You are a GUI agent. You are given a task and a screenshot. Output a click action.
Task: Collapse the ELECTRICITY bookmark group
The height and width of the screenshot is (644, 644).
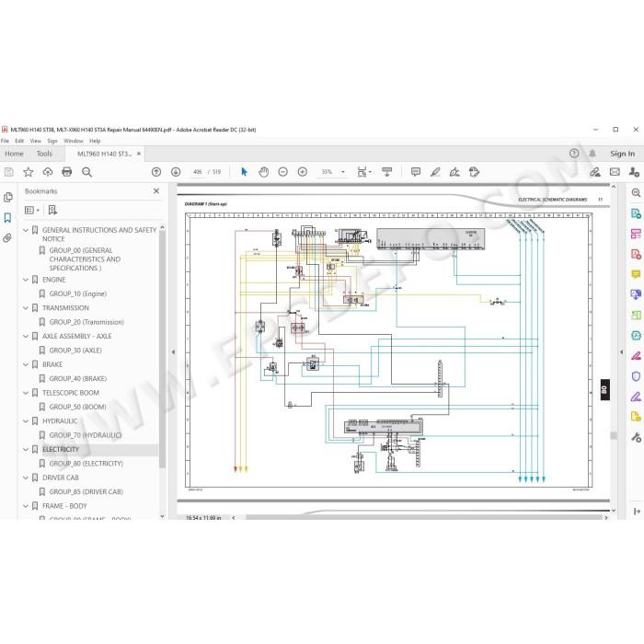26,450
